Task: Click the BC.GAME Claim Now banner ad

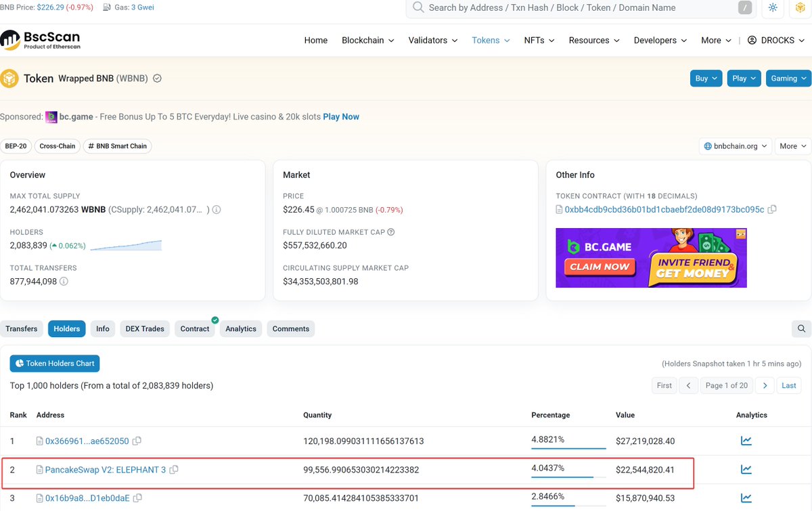Action: point(651,258)
